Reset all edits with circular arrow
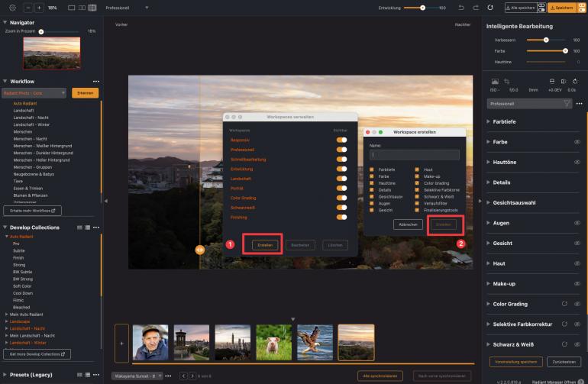The image size is (588, 384). click(x=490, y=8)
